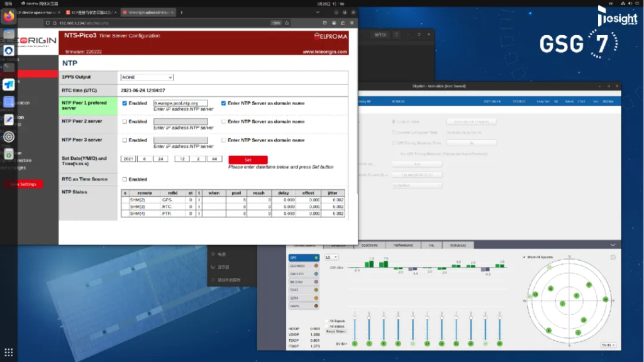Image resolution: width=644 pixels, height=362 pixels.
Task: Open a new Firefox tab
Action: [182, 13]
